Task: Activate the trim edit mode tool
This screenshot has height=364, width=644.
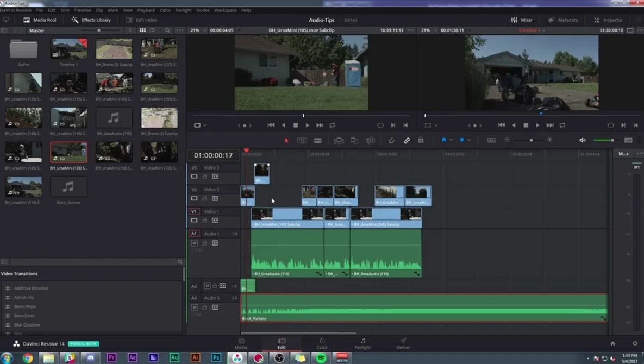Action: tap(302, 140)
